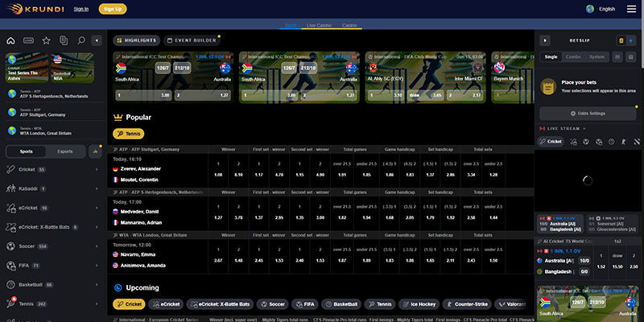The width and height of the screenshot is (644, 322).
Task: Click the Kabaddi sport icon in sidebar
Action: point(10,188)
